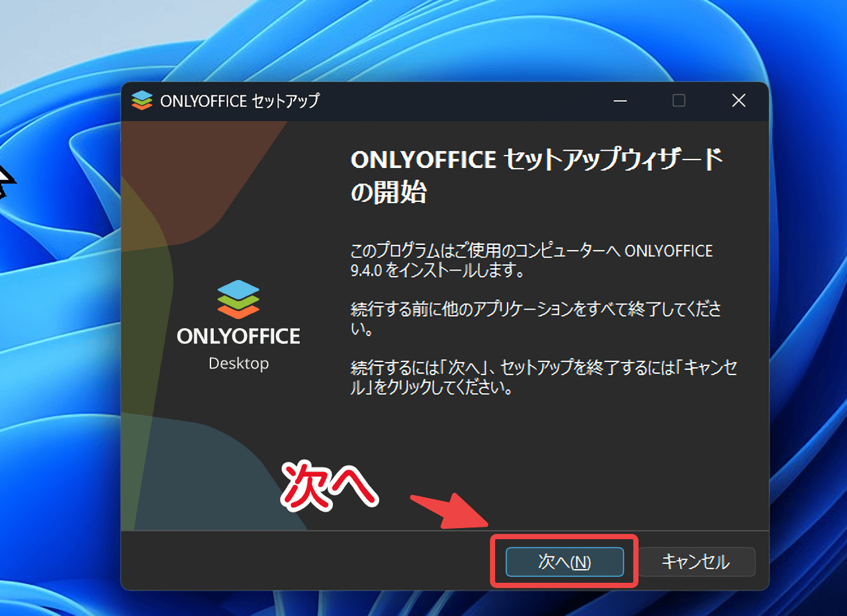Click the ONLYOFFICE title bar logo icon

pyautogui.click(x=142, y=101)
